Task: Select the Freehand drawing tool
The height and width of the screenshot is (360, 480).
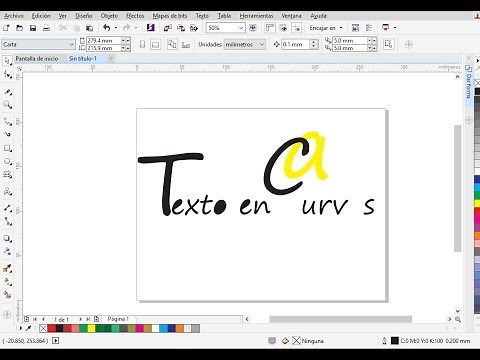Action: 7,122
